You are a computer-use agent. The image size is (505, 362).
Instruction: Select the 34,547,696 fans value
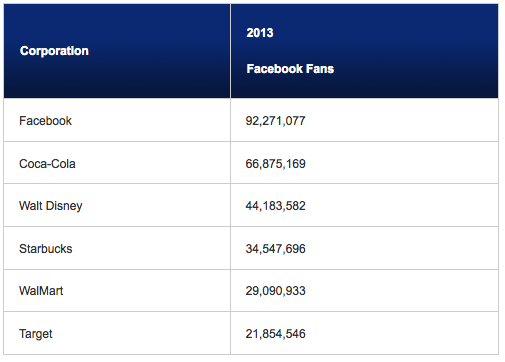(x=275, y=249)
